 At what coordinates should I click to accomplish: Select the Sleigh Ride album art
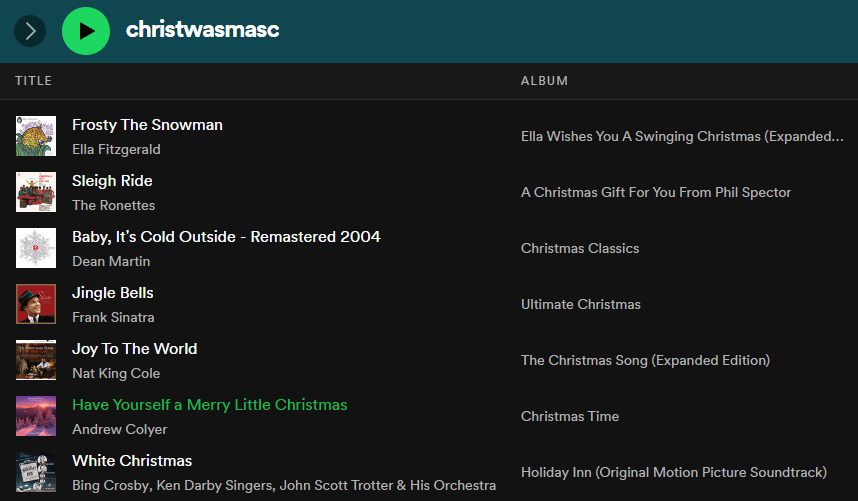coord(36,192)
